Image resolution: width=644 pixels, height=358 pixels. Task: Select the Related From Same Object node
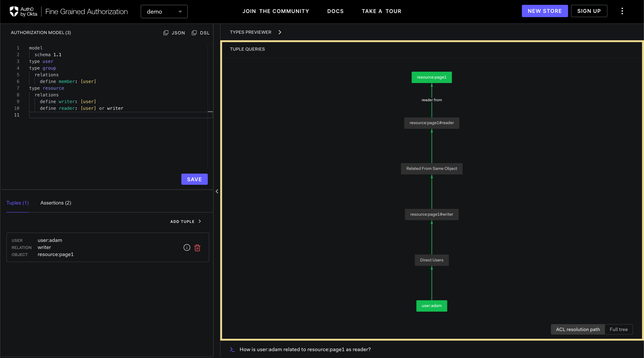click(431, 169)
